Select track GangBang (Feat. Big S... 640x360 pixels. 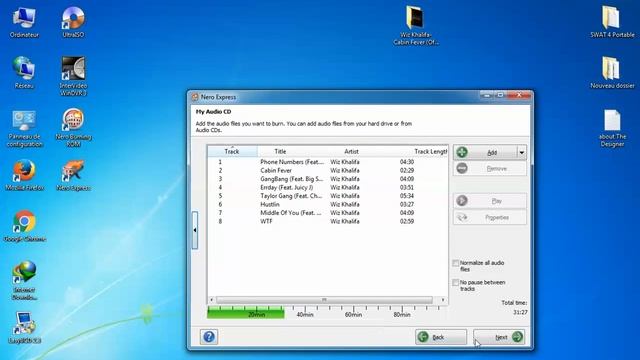pos(327,179)
